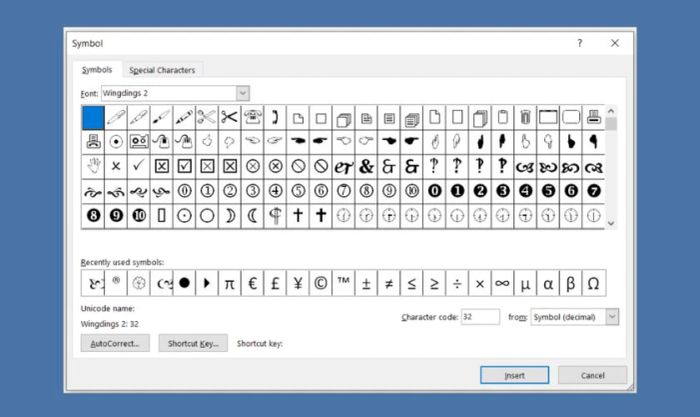The image size is (700, 417).
Task: Pick the plus-minus sign from recently used
Action: [366, 283]
